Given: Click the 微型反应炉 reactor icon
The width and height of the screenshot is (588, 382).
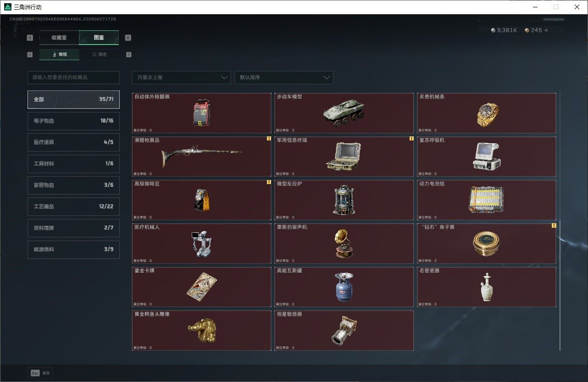Looking at the screenshot, I should [344, 200].
